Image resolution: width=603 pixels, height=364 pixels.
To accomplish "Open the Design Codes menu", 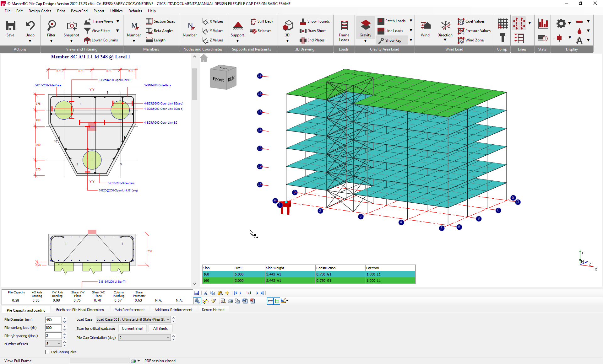I will coord(40,11).
